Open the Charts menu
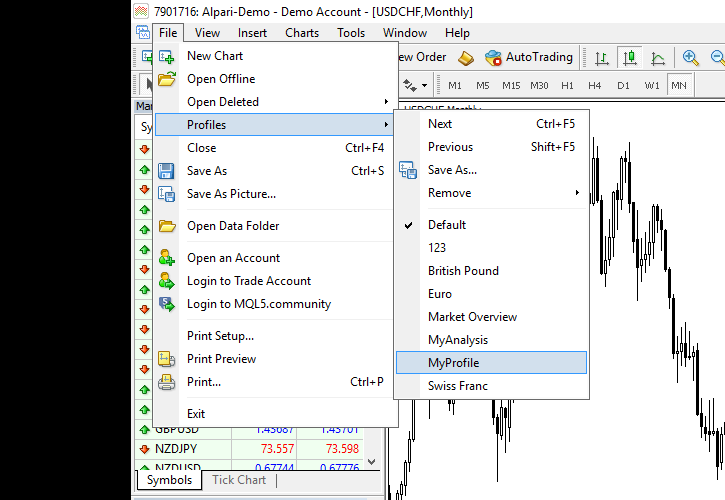The height and width of the screenshot is (500, 725). pyautogui.click(x=302, y=33)
